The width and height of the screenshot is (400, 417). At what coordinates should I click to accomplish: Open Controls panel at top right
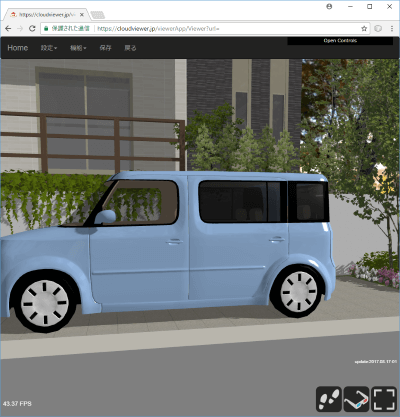[340, 41]
